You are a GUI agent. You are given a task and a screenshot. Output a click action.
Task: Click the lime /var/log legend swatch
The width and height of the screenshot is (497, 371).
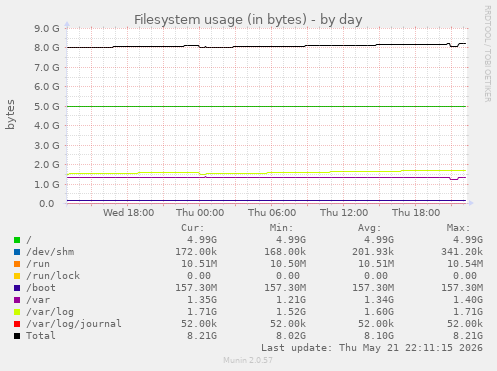point(17,312)
